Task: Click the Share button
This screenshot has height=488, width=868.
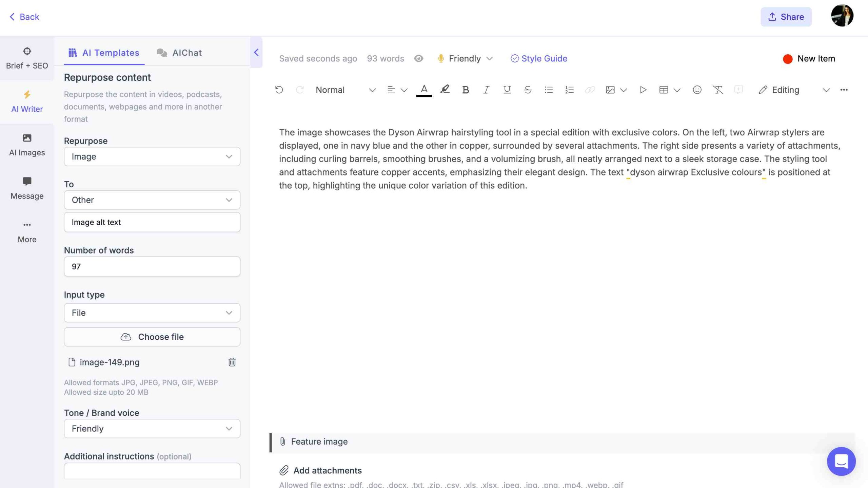Action: [786, 17]
